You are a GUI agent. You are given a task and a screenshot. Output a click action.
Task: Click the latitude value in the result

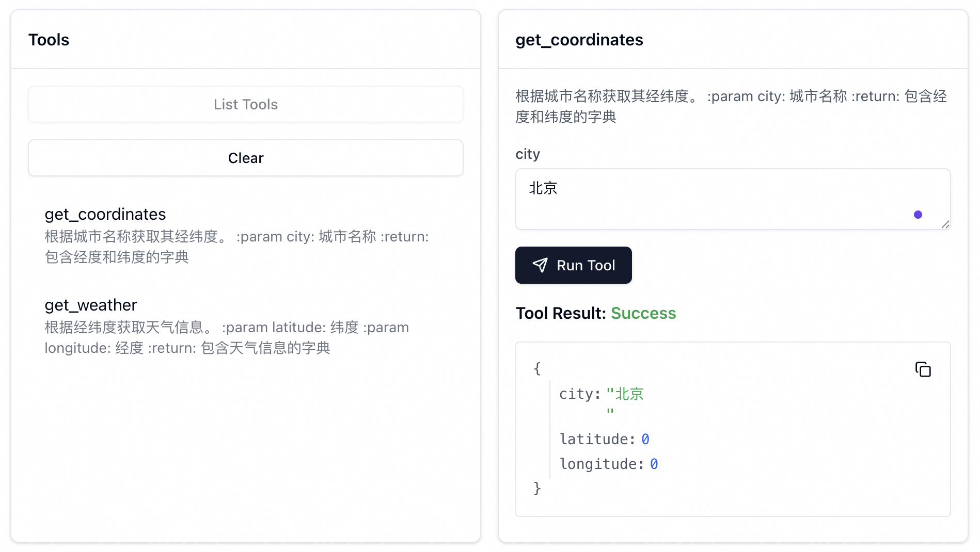coord(645,439)
